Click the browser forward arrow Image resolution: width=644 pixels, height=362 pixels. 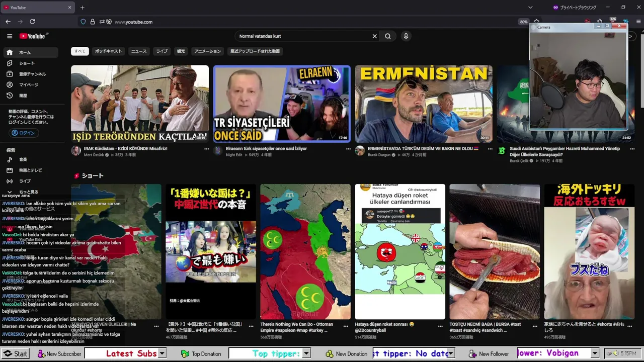(20, 22)
